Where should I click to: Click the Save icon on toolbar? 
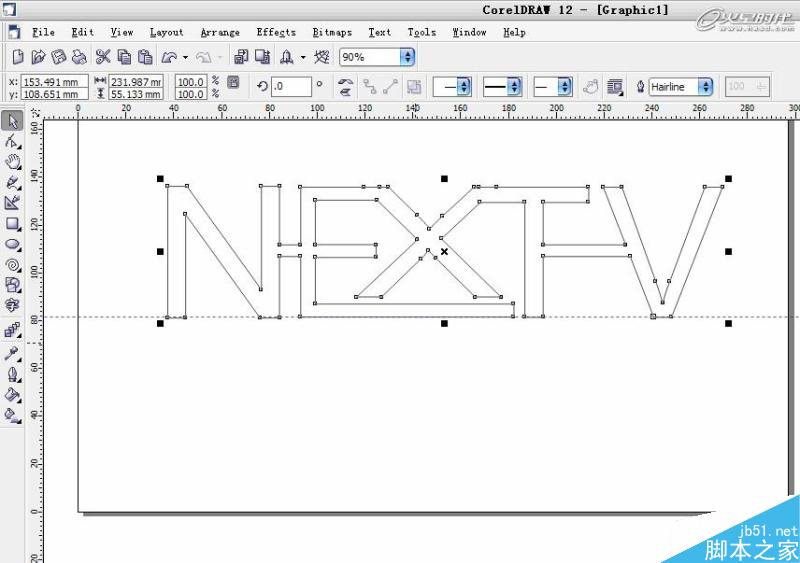point(59,57)
